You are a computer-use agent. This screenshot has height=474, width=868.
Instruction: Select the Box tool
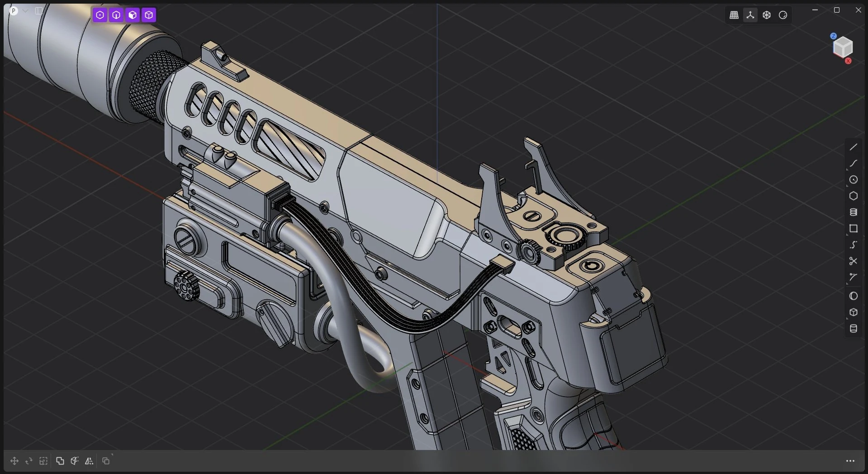coord(853,312)
